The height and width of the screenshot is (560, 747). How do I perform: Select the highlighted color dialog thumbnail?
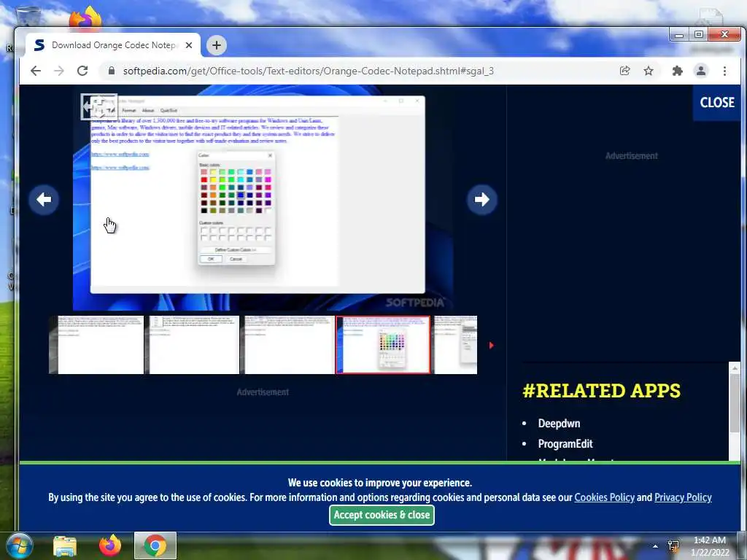(383, 345)
